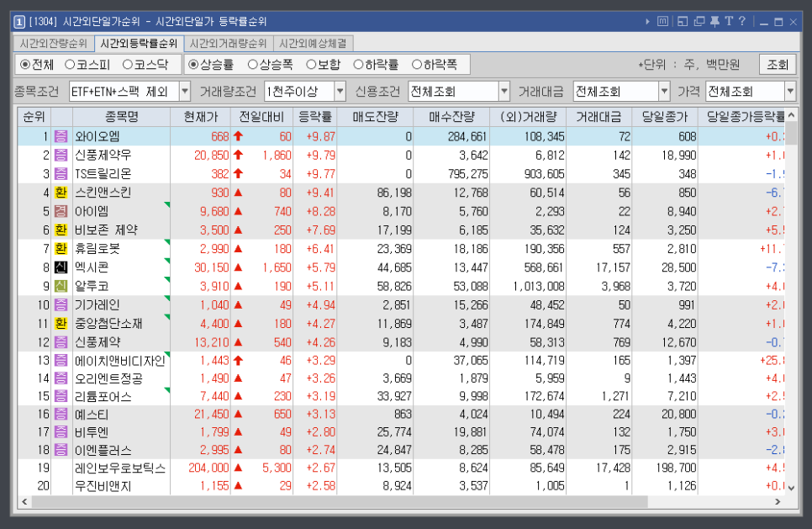Click the yellow 환 badge for 비보존 제약

coord(61,230)
